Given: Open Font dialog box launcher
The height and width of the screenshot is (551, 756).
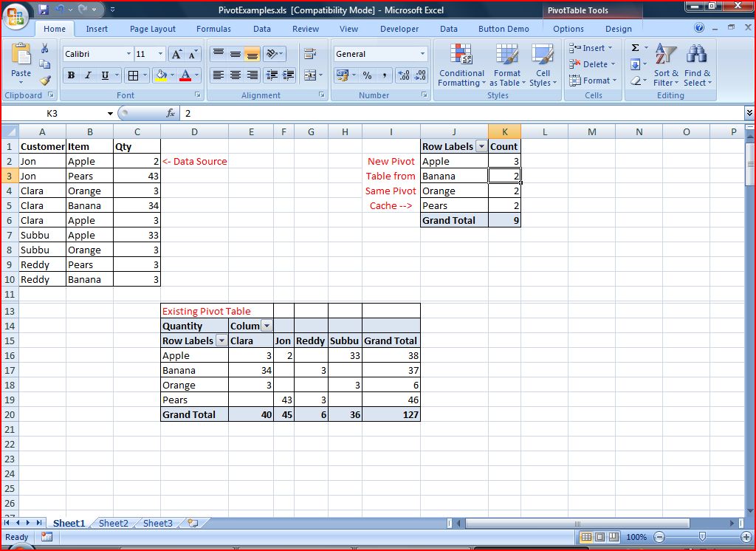Looking at the screenshot, I should (197, 95).
